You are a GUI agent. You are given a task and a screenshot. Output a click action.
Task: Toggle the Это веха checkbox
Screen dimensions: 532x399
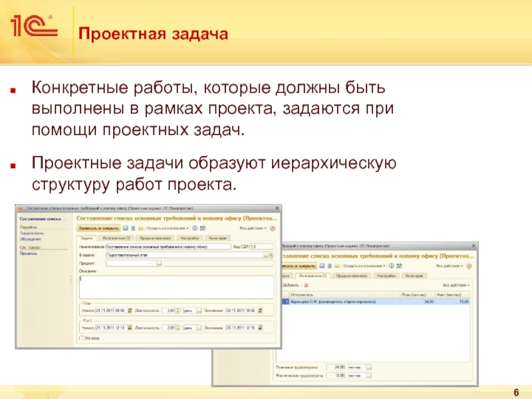[x=81, y=338]
